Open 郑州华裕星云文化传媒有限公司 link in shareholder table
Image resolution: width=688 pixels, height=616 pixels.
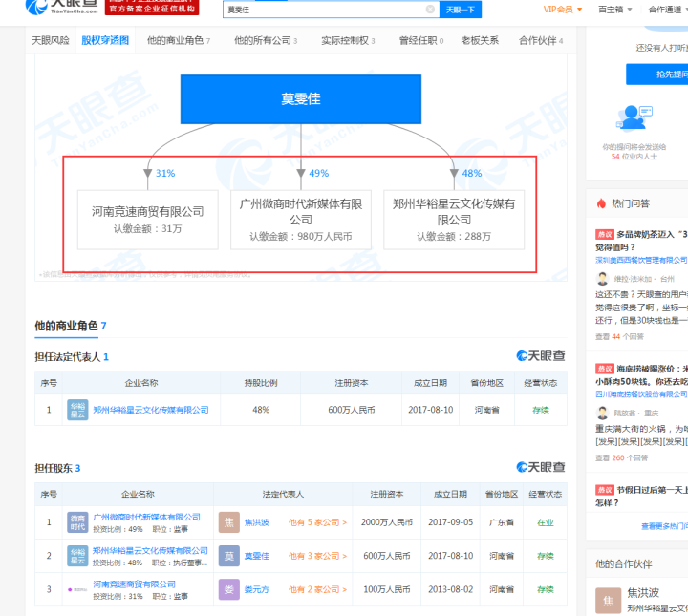click(x=151, y=551)
